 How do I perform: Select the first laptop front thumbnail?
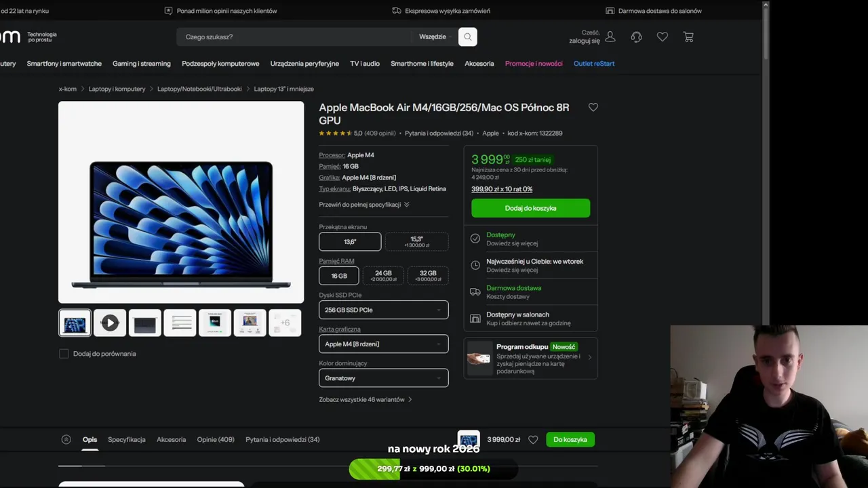point(75,323)
